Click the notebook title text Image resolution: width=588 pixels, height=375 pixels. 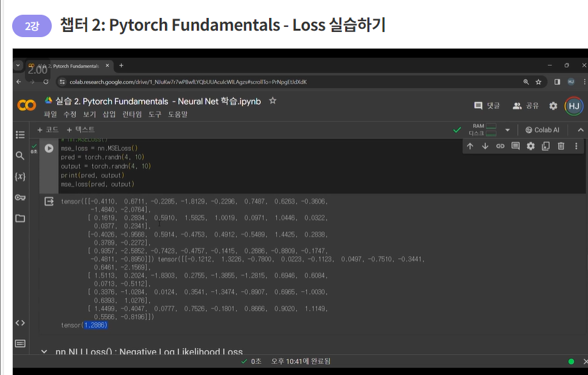[158, 101]
